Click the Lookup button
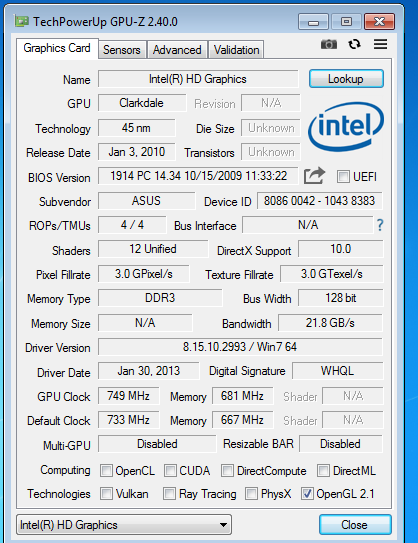 click(346, 79)
